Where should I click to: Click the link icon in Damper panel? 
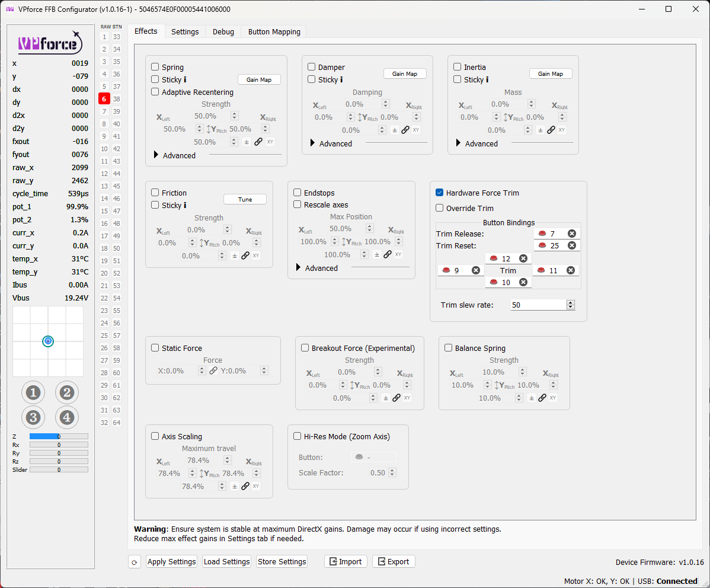(405, 130)
